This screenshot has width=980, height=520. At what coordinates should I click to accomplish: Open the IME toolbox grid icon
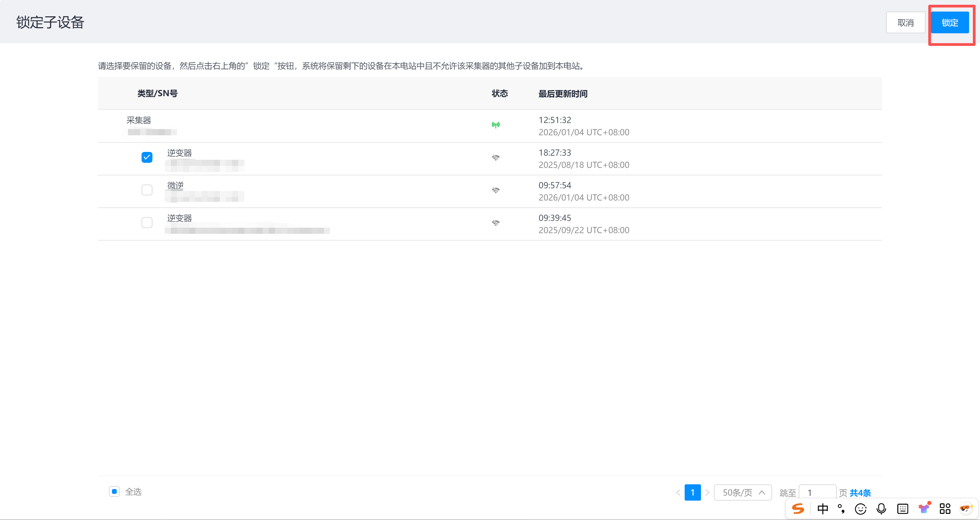pyautogui.click(x=945, y=508)
